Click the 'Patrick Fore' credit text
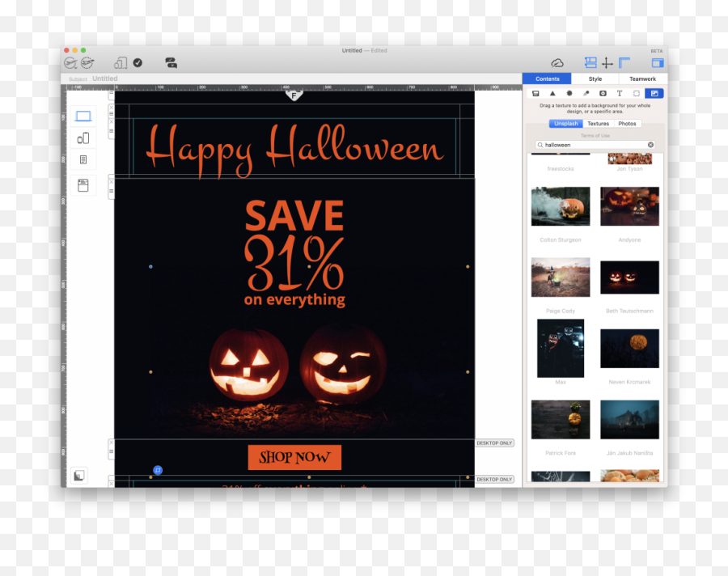The height and width of the screenshot is (576, 728). [x=561, y=453]
